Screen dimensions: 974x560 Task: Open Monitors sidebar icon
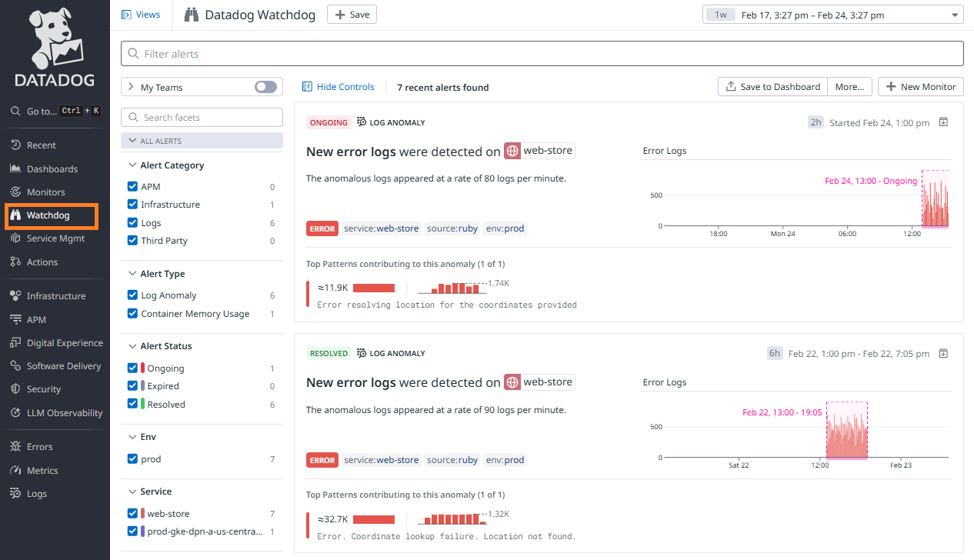tap(15, 192)
